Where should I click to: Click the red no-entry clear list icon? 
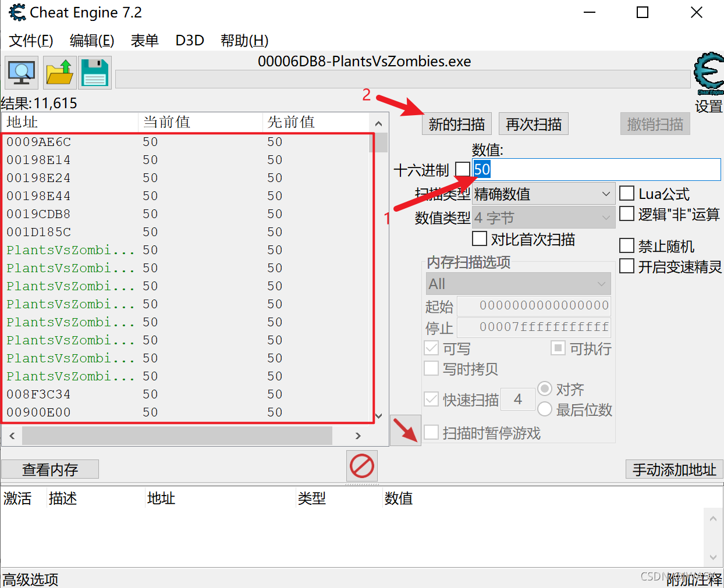[362, 466]
